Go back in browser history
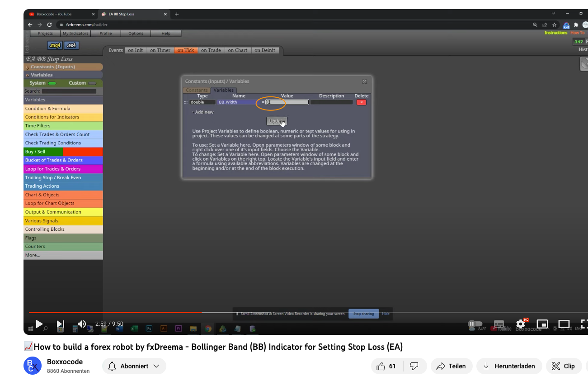 click(x=30, y=25)
